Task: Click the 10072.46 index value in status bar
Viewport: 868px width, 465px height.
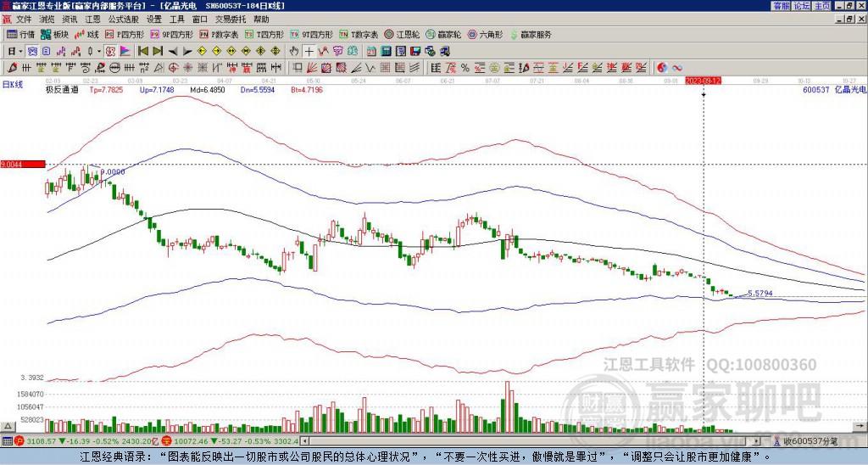Action: pyautogui.click(x=191, y=441)
